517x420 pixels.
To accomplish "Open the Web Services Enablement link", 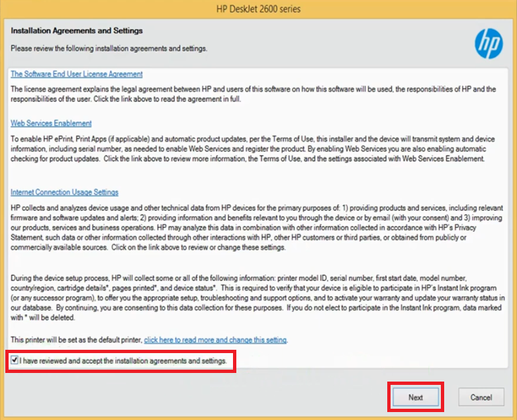I will click(51, 123).
